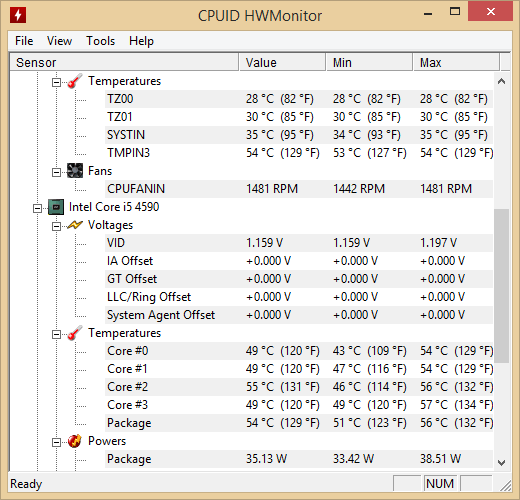520x500 pixels.
Task: Click the thermometer icon beside the top Temperatures group
Action: 75,81
